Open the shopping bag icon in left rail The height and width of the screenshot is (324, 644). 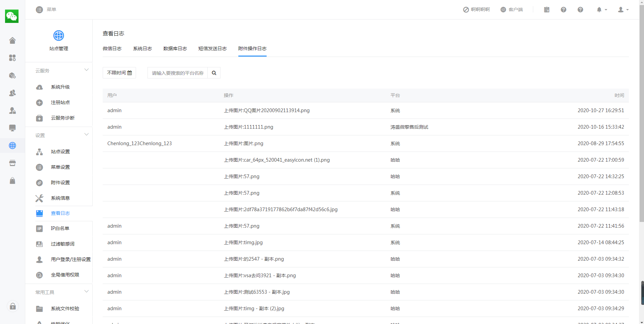pyautogui.click(x=12, y=181)
